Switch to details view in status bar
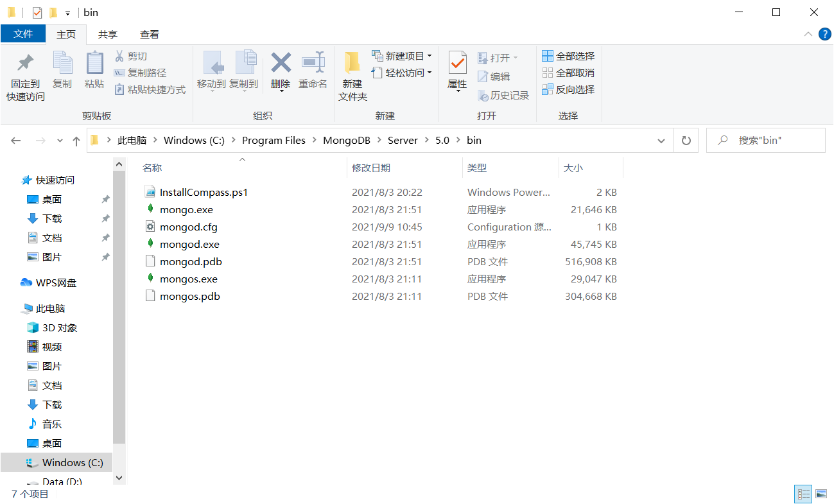 coord(803,494)
